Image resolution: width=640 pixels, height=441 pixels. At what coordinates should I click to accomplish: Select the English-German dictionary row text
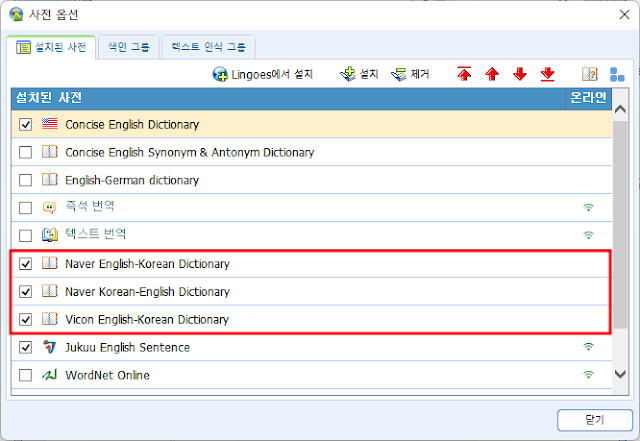pos(132,180)
